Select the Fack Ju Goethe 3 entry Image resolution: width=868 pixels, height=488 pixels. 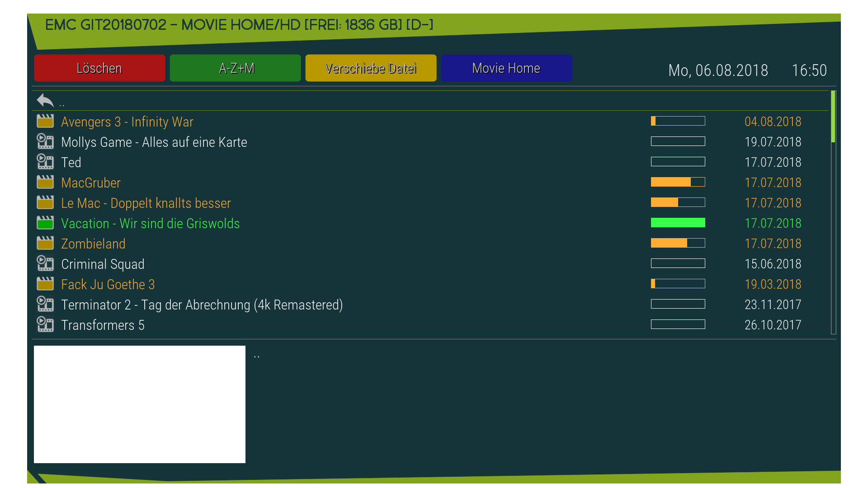[108, 284]
